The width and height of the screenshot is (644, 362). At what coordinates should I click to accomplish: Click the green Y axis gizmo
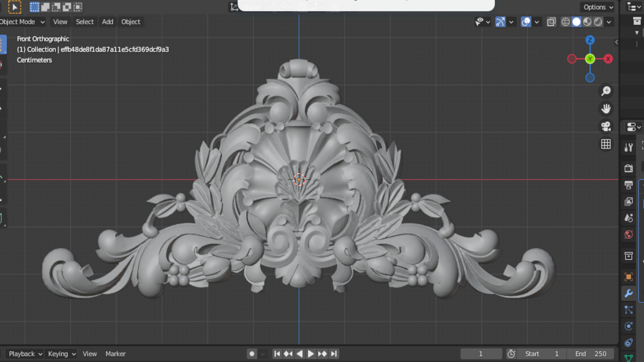590,59
